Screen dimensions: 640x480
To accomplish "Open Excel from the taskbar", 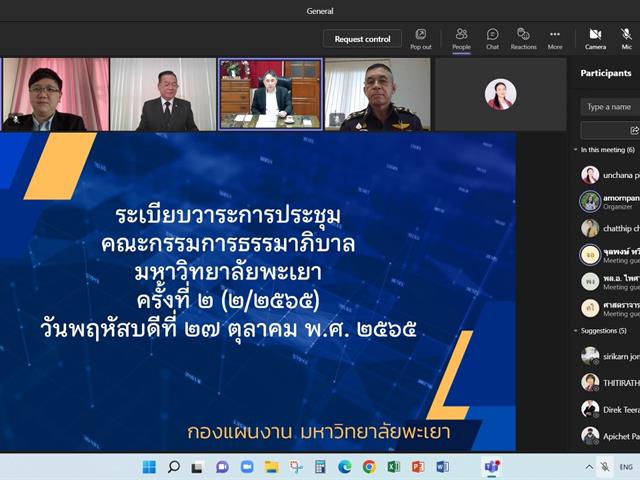I will (393, 467).
